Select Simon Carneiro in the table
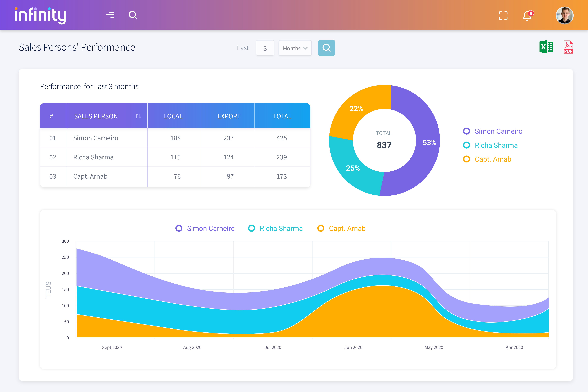588x392 pixels. click(x=96, y=138)
